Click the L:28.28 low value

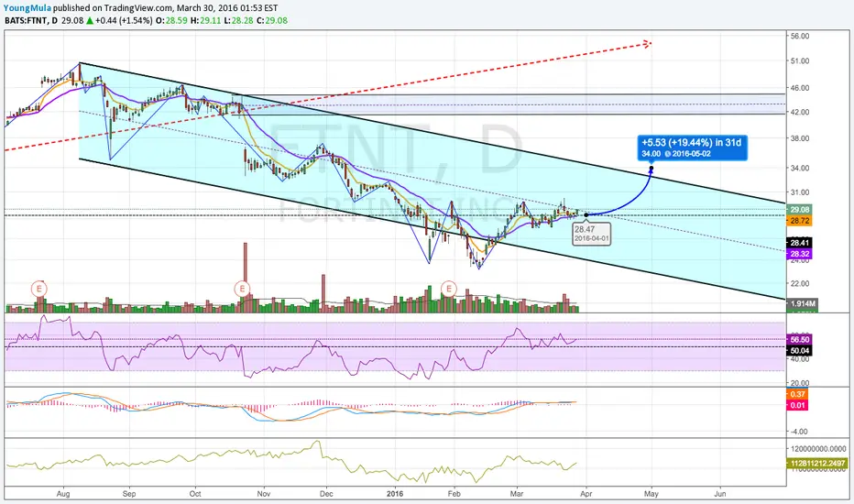238,21
